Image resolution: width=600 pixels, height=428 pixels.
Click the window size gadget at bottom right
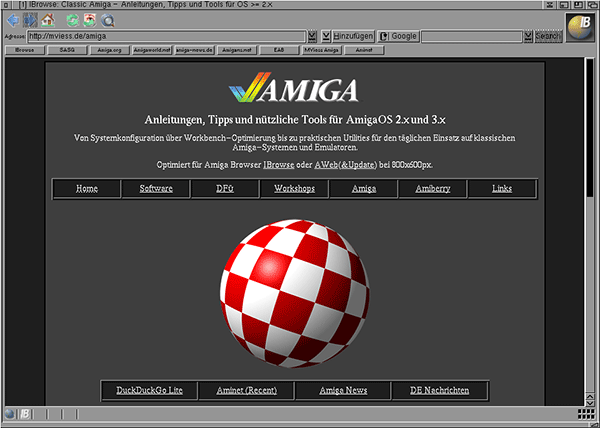click(x=594, y=424)
